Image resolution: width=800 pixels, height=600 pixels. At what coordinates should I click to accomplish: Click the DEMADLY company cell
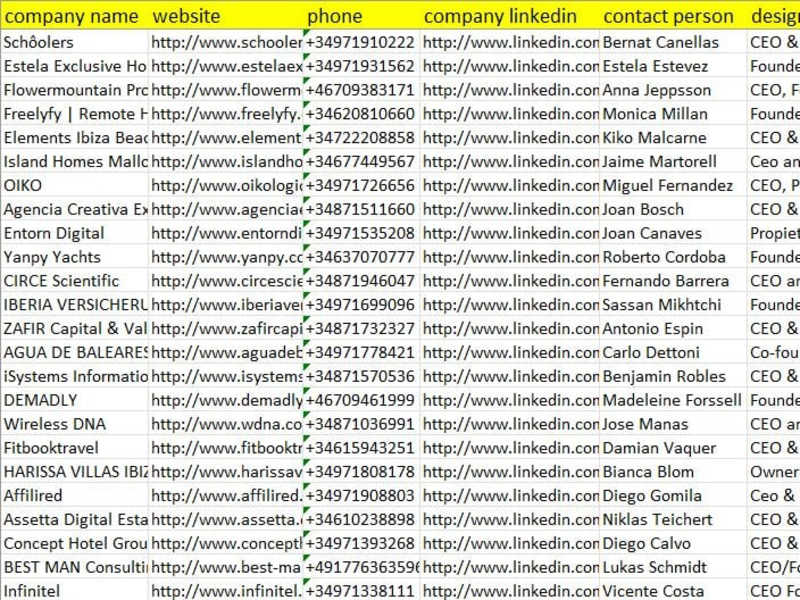point(74,400)
